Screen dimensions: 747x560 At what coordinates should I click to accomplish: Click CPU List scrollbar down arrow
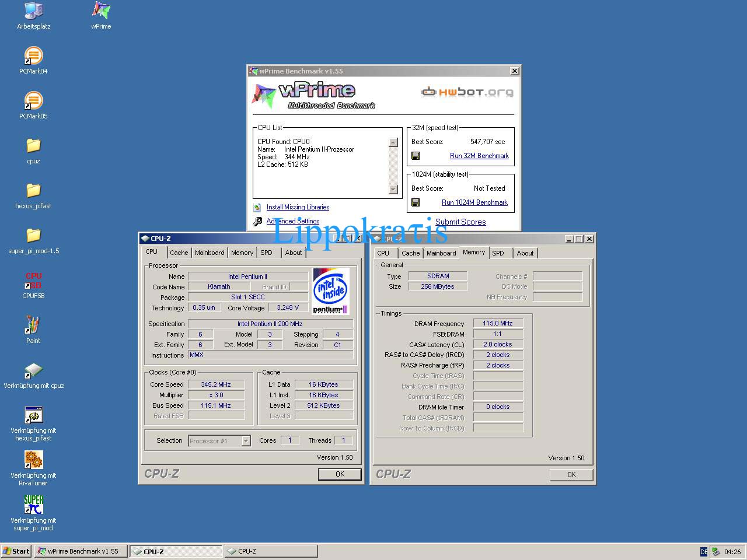(393, 189)
